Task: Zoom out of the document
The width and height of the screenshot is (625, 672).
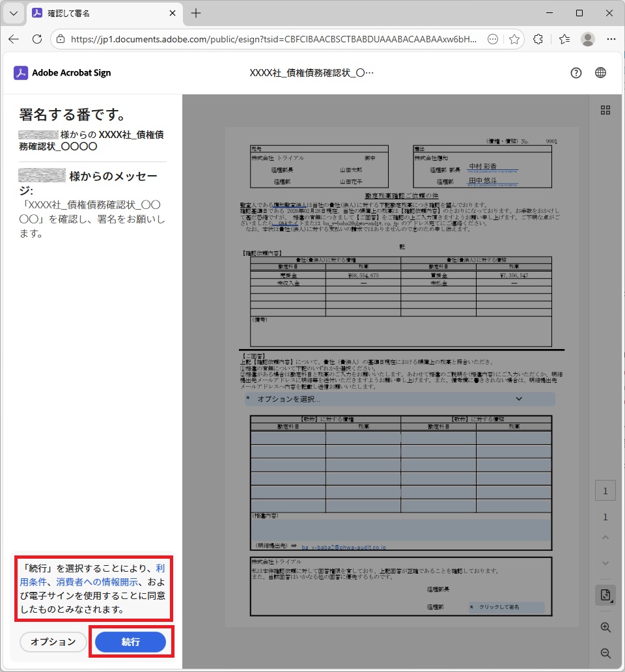Action: 605,653
